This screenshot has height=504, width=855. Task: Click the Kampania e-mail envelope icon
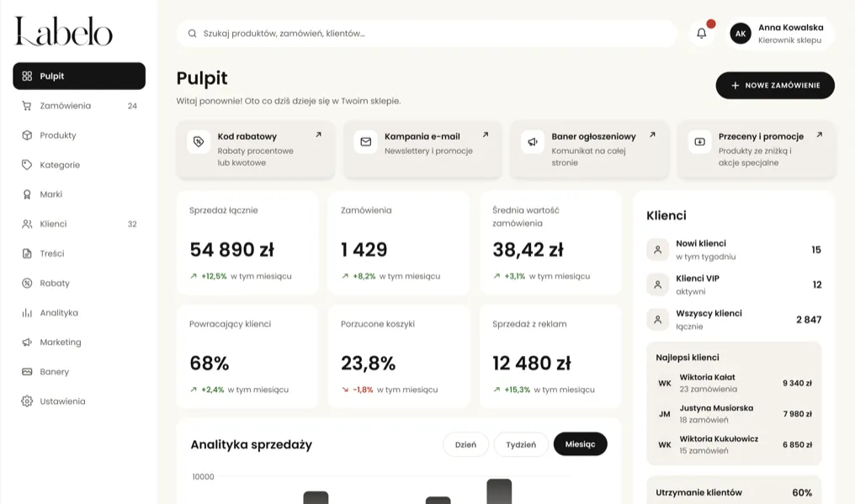click(x=365, y=142)
